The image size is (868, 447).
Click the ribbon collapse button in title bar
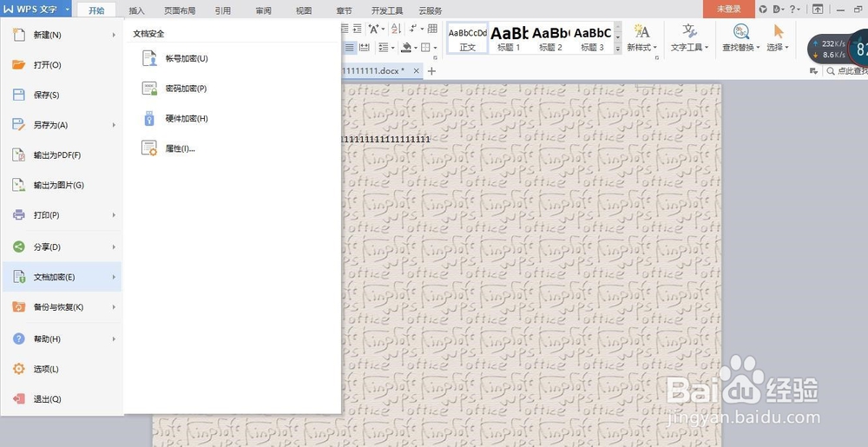pyautogui.click(x=818, y=9)
